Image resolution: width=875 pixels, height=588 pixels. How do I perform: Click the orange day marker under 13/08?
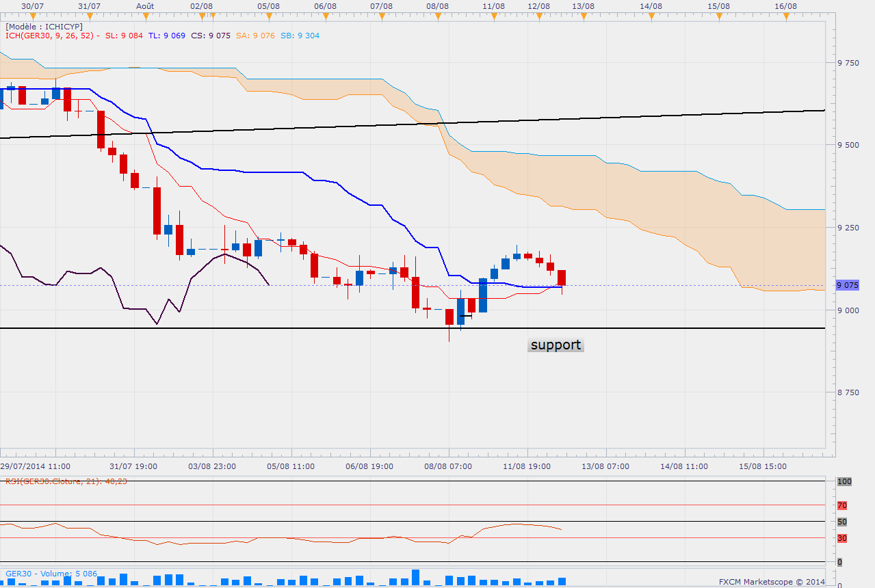(583, 17)
